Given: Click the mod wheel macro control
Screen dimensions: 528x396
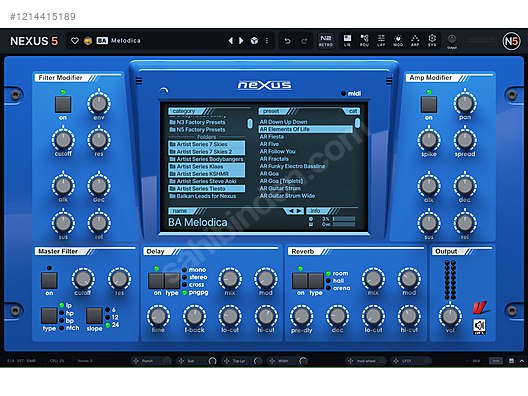Looking at the screenshot, I should click(x=366, y=361).
